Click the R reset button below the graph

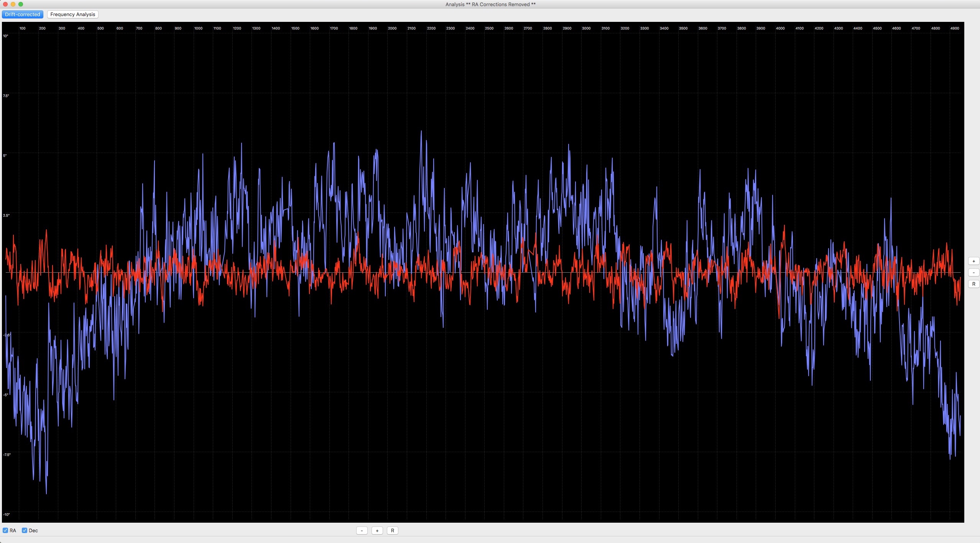click(x=392, y=531)
